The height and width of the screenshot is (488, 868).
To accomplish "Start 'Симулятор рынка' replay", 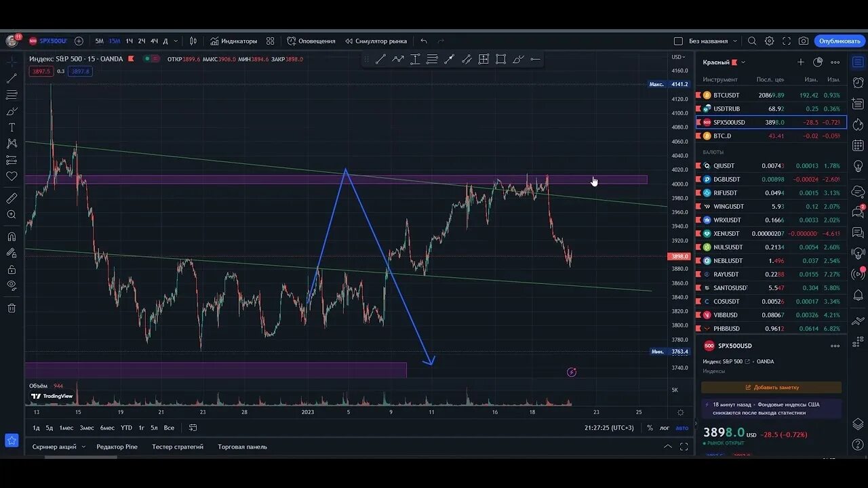I will point(376,41).
